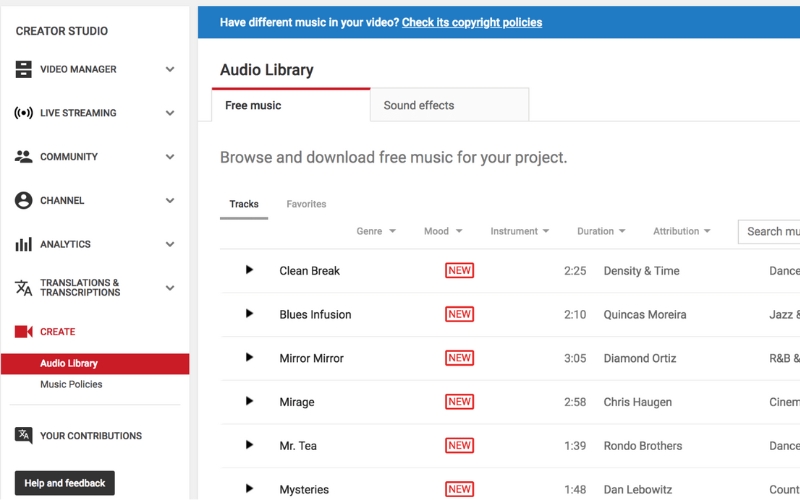Click the Analytics bar chart icon
The height and width of the screenshot is (500, 800).
point(23,244)
